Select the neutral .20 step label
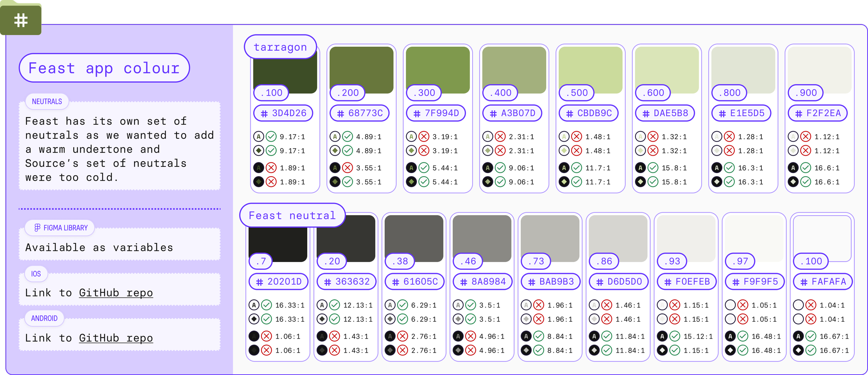 (332, 261)
